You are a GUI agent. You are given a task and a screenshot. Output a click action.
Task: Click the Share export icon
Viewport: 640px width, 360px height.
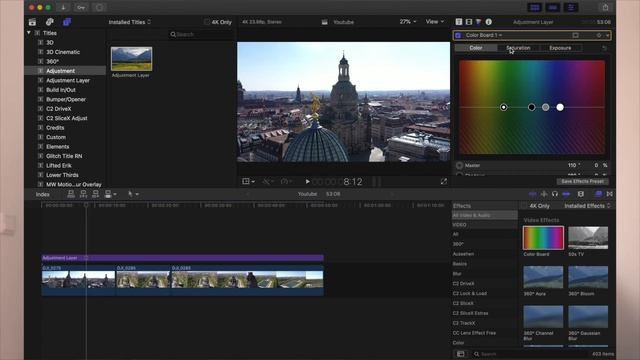click(606, 7)
